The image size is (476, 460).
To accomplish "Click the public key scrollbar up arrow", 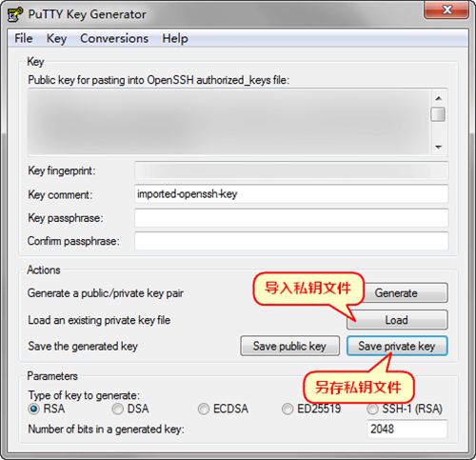I will tap(439, 98).
